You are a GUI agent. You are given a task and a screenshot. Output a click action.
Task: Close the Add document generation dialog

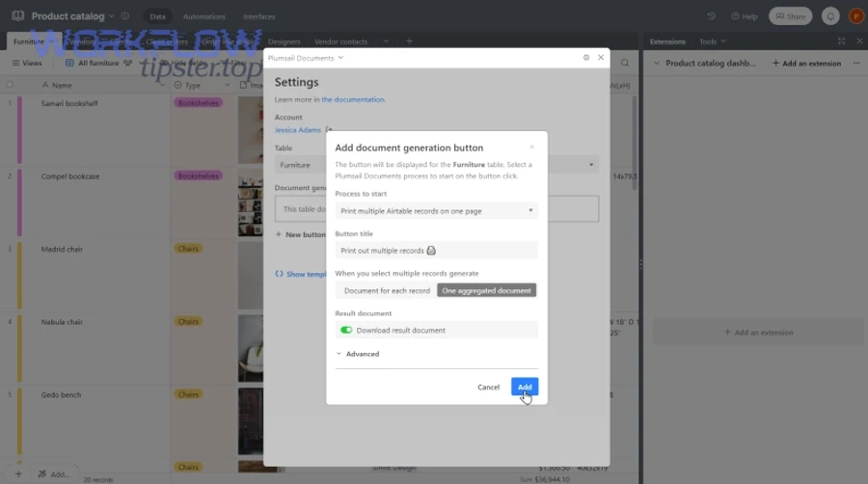tap(531, 148)
